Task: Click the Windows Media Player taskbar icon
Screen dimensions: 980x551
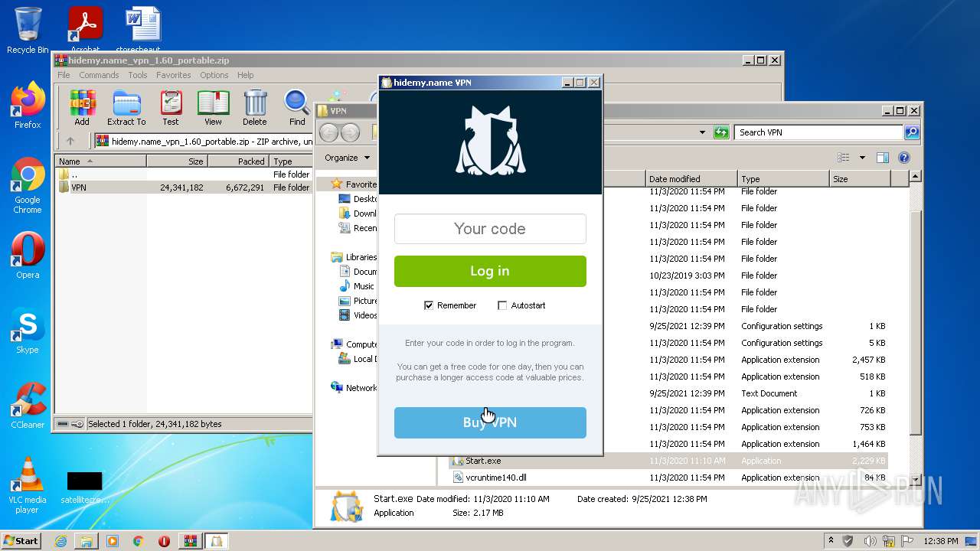Action: (x=113, y=541)
